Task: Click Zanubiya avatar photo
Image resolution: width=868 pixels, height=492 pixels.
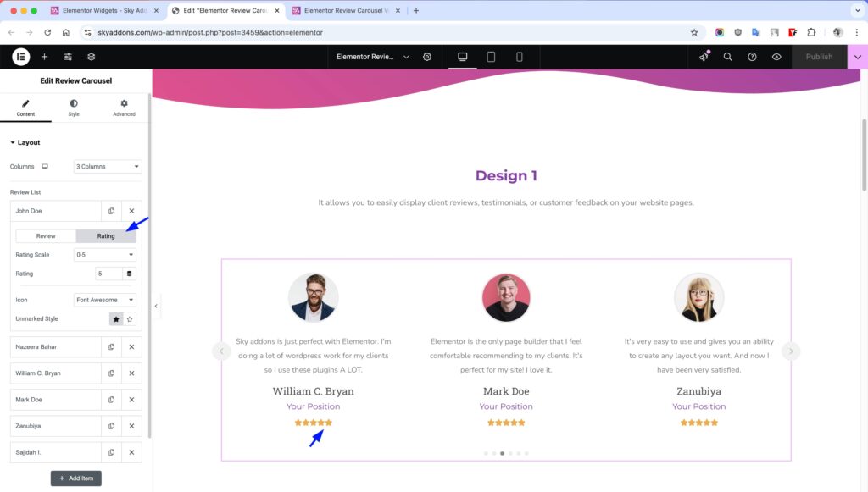Action: coord(698,297)
